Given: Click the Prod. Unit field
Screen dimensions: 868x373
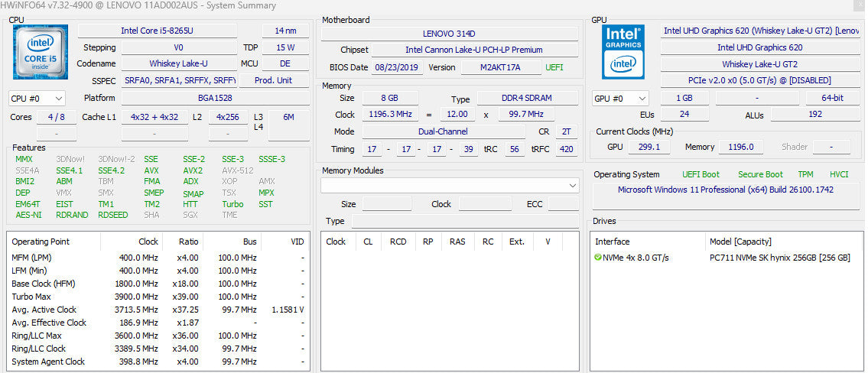Looking at the screenshot, I should [x=274, y=80].
